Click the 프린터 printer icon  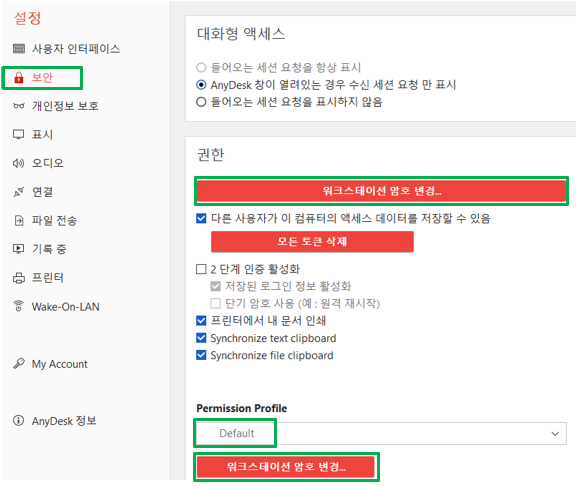[x=19, y=278]
